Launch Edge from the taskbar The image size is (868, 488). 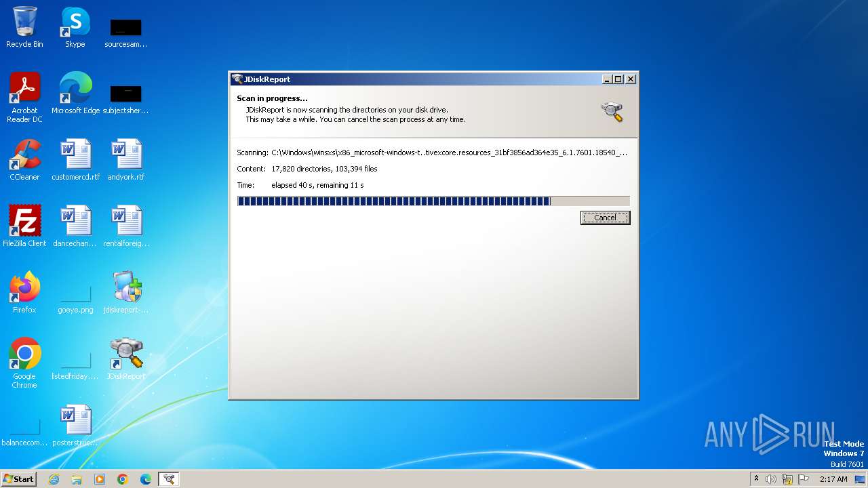[x=146, y=479]
